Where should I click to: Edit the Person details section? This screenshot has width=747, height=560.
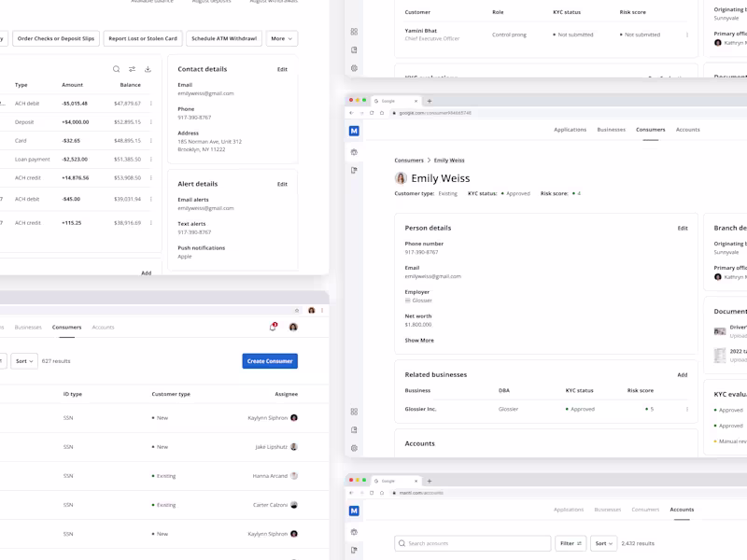click(x=683, y=229)
